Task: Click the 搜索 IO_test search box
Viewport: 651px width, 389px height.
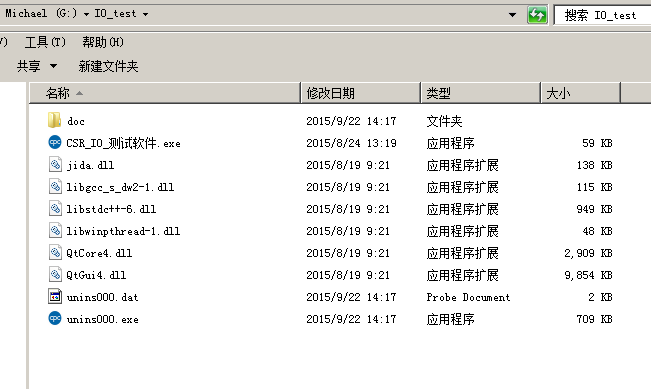Action: [602, 15]
